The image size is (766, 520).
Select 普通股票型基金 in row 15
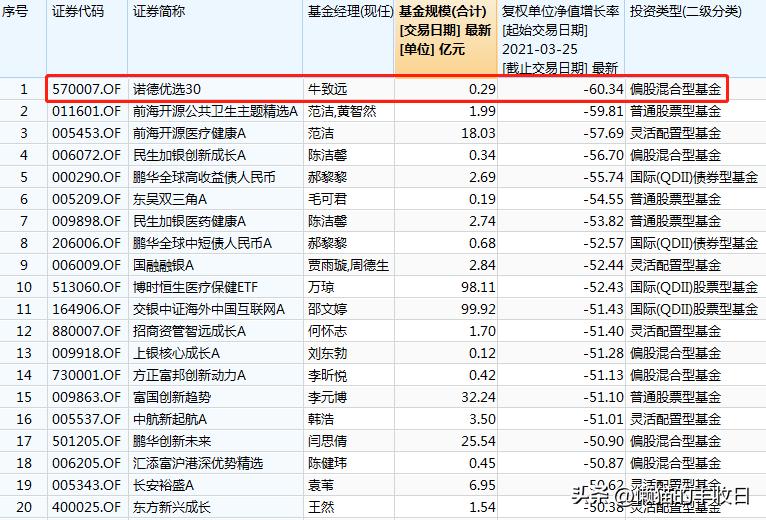(675, 397)
